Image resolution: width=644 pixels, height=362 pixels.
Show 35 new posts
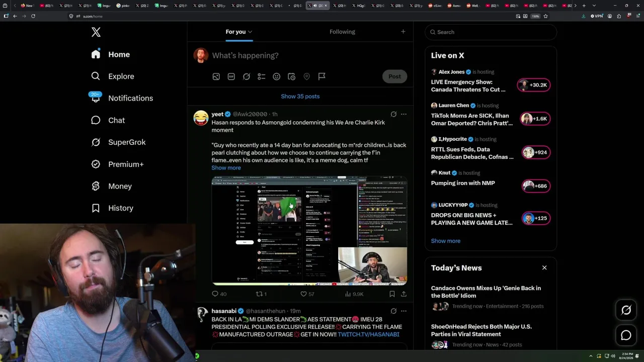300,96
